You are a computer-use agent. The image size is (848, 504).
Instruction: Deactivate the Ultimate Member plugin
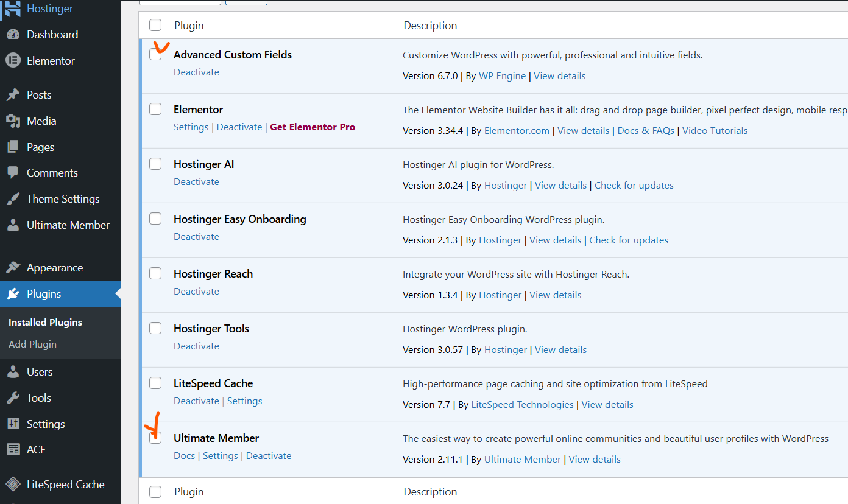[269, 456]
